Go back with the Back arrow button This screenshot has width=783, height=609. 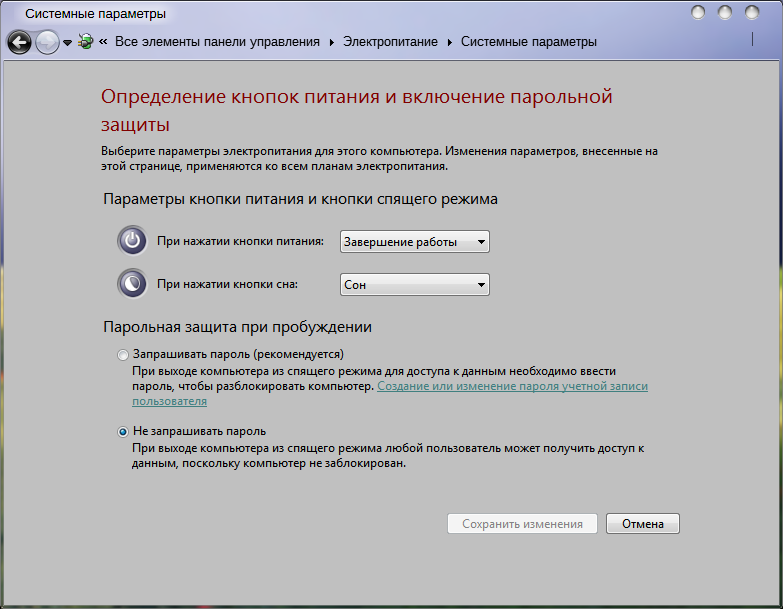(x=19, y=42)
